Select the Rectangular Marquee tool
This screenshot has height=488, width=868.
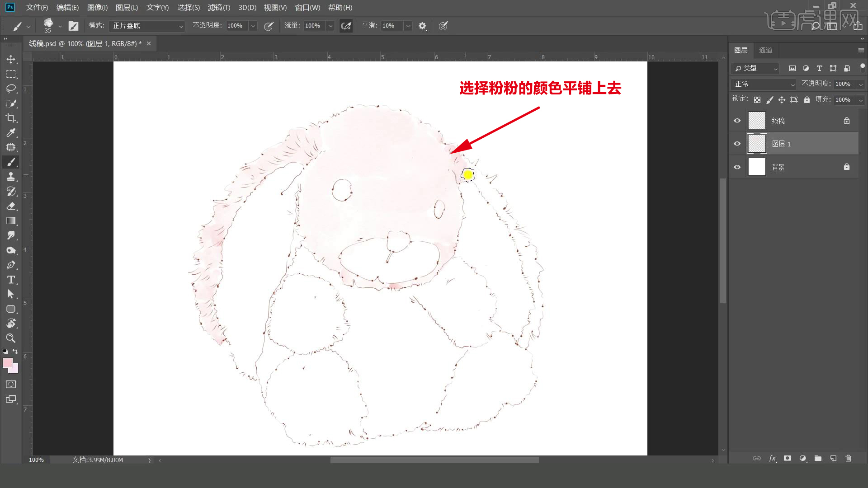11,74
